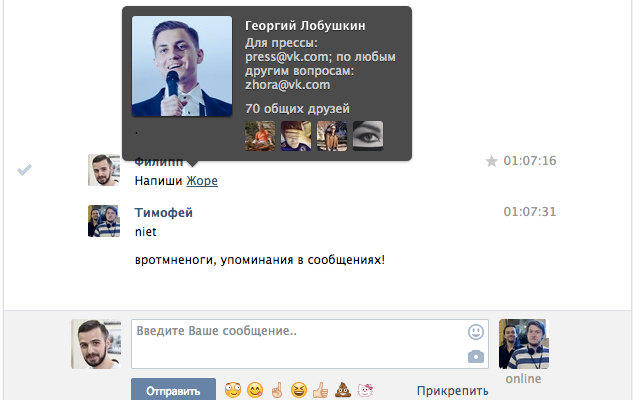Screen dimensions: 640x400
Task: Star the message sent at 01:07:16
Action: (491, 161)
